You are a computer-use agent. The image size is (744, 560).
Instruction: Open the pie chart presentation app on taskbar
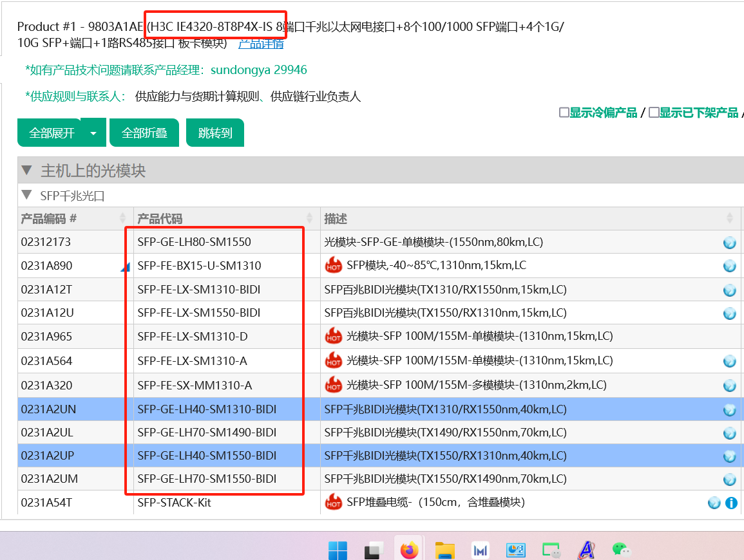(x=516, y=550)
